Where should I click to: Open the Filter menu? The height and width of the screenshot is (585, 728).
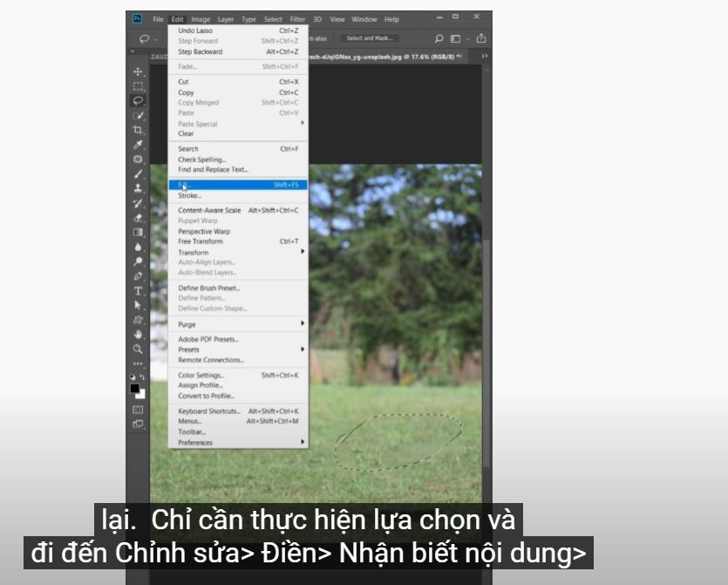pyautogui.click(x=297, y=19)
